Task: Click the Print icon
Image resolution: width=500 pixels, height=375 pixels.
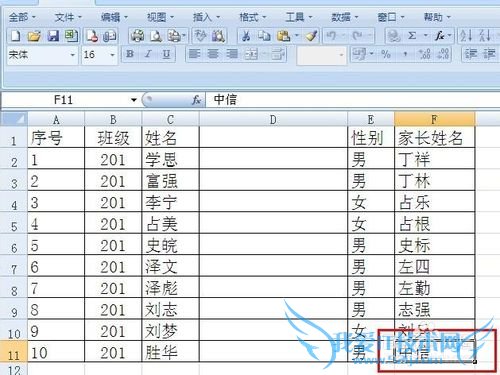Action: click(138, 36)
